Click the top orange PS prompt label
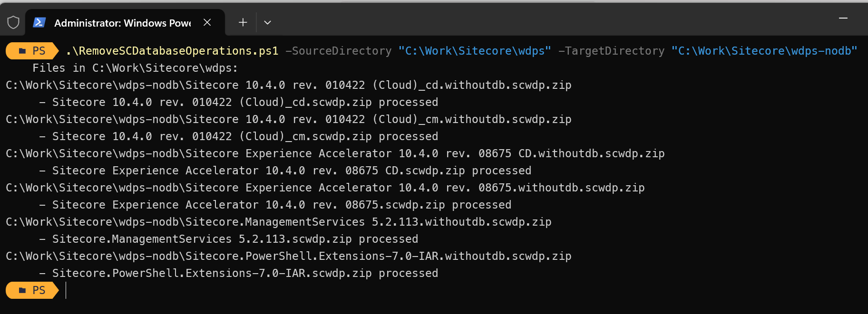 point(32,51)
